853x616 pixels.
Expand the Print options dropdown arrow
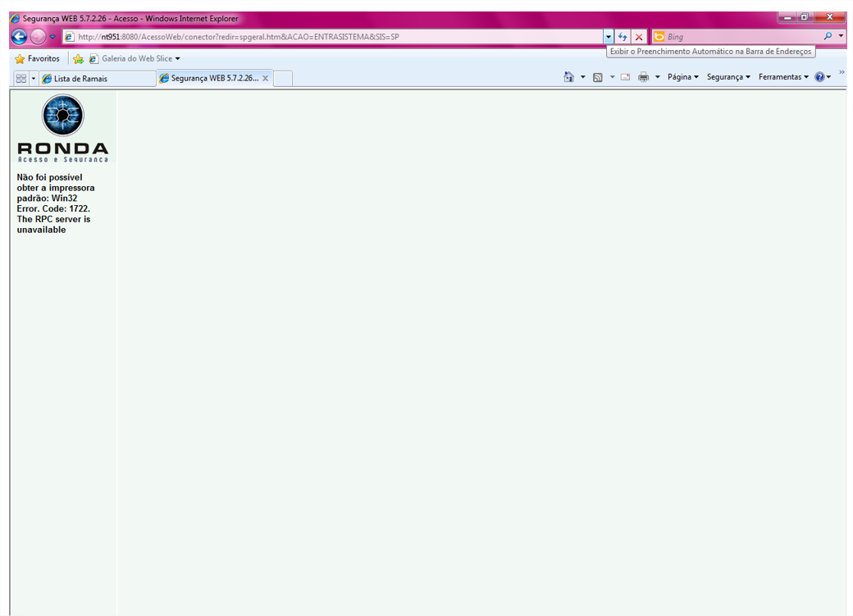[x=657, y=77]
